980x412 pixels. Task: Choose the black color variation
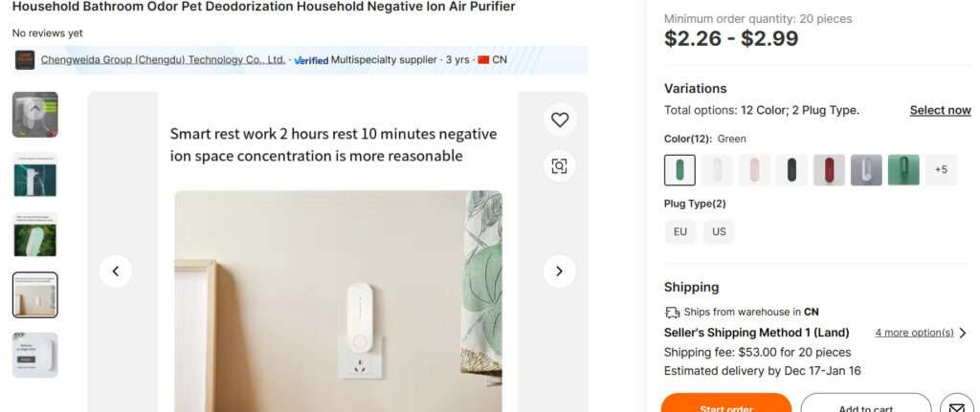[x=791, y=170]
